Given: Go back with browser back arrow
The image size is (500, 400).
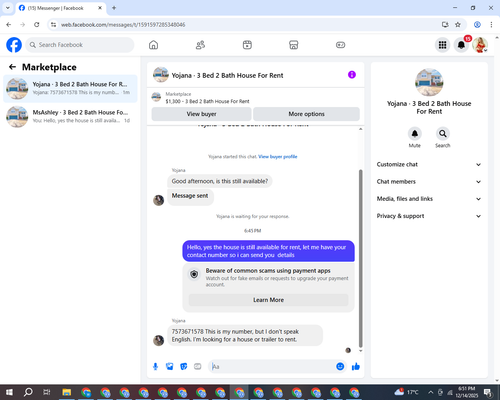Looking at the screenshot, I should tap(9, 25).
